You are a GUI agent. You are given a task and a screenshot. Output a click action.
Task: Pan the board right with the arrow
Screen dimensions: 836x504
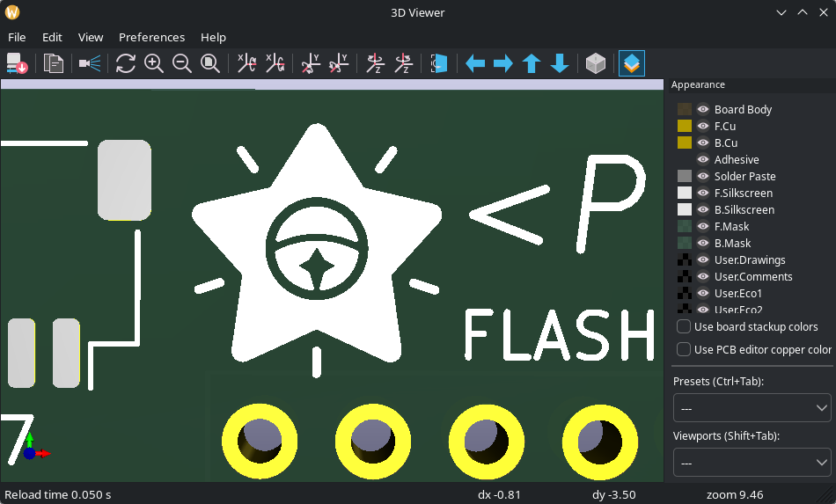(502, 64)
